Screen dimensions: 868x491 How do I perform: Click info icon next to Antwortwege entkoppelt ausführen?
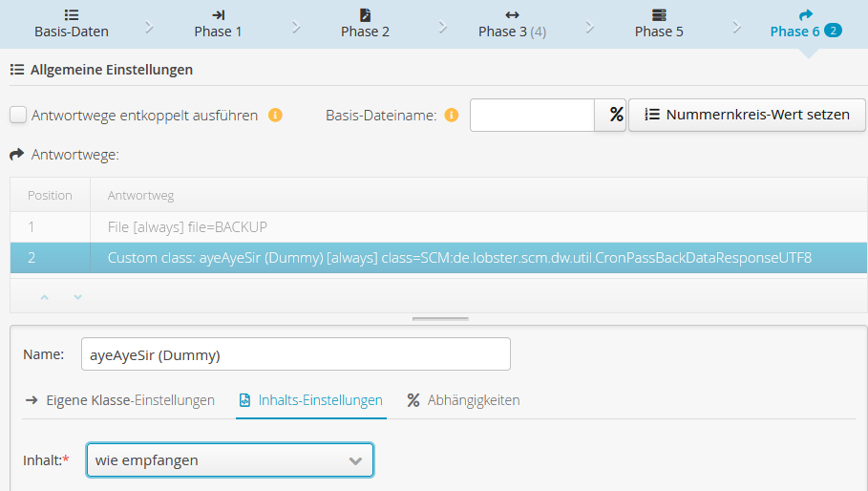pyautogui.click(x=275, y=116)
